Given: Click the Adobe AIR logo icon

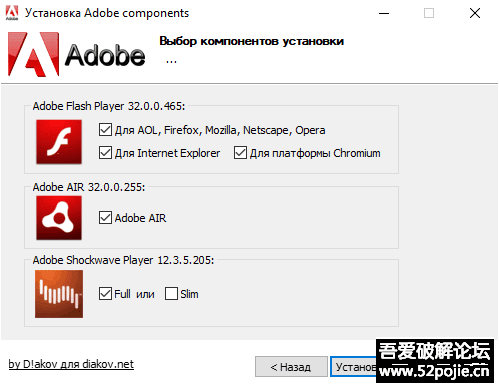Looking at the screenshot, I should (x=59, y=218).
